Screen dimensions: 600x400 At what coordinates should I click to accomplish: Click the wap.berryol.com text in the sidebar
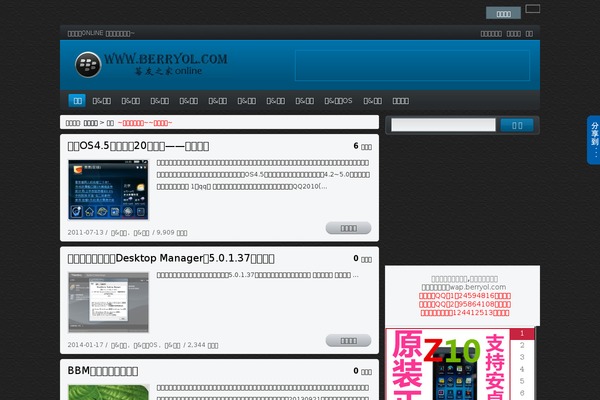coord(478,287)
